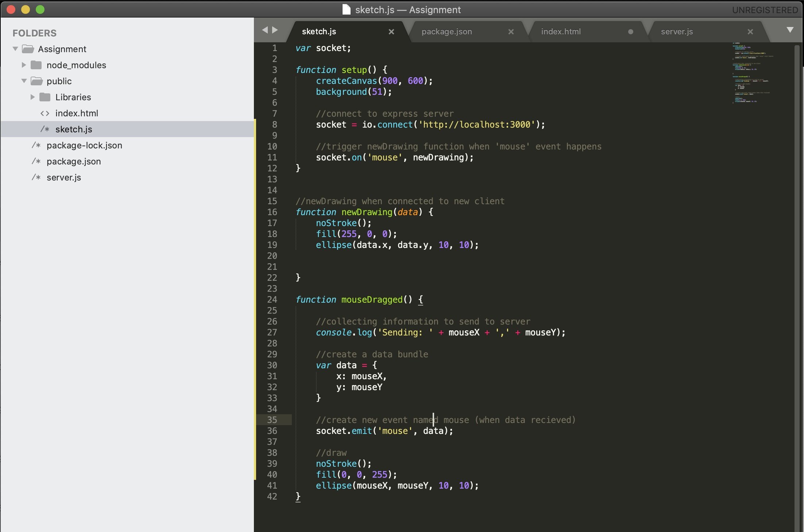Viewport: 804px width, 532px height.
Task: Click the index.html tab
Action: 561,32
